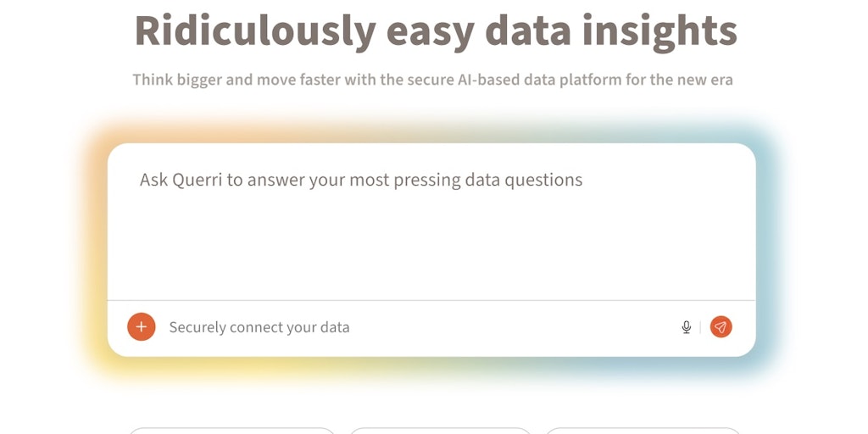Viewport: 868px width, 434px height.
Task: Select the middle suggestion chip below prompt box
Action: 440,431
